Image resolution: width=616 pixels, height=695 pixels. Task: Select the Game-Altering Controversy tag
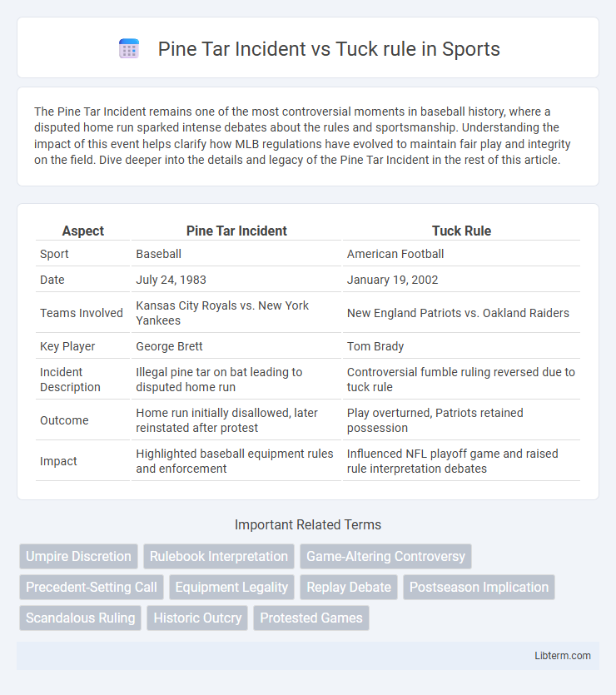(x=385, y=556)
